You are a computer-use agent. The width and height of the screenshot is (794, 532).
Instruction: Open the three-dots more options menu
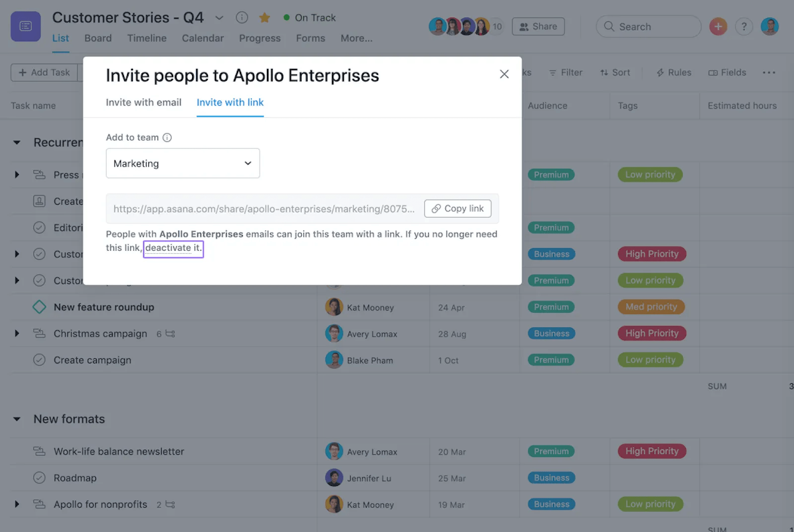tap(769, 72)
